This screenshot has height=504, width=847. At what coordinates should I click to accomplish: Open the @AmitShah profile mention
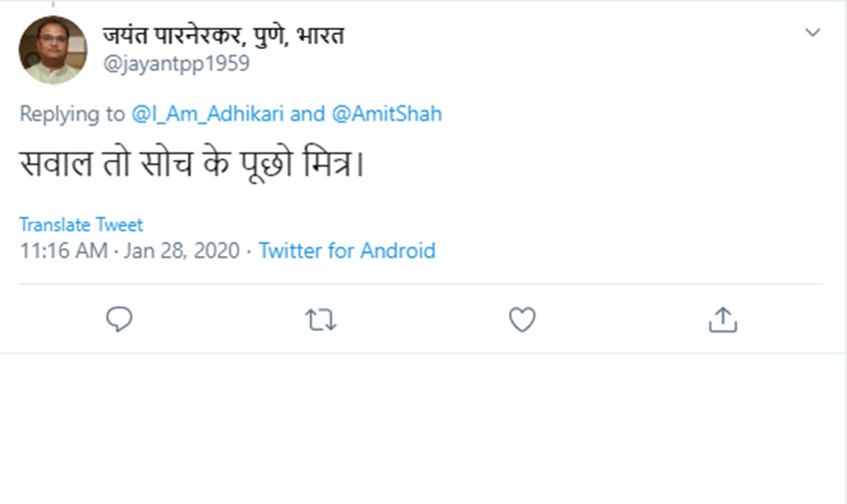click(x=387, y=114)
